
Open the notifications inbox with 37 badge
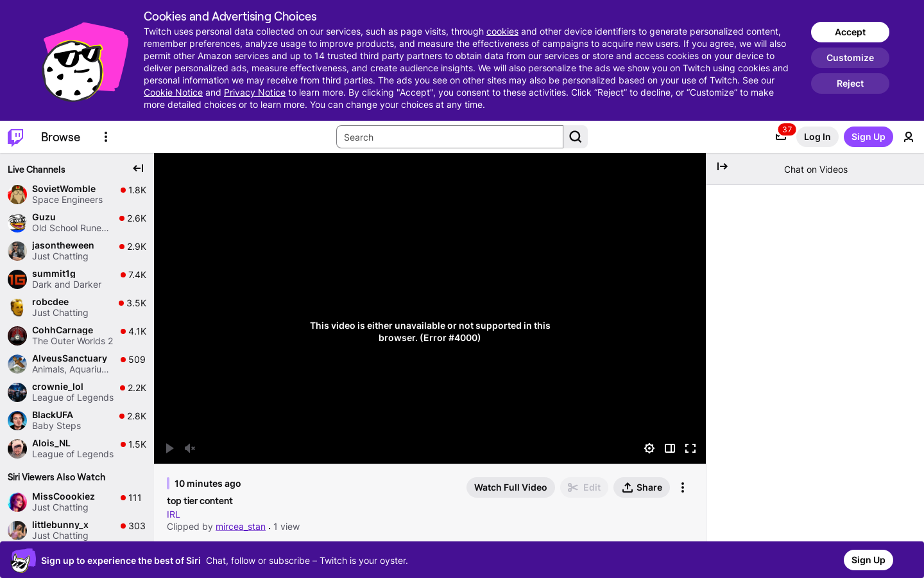pos(781,136)
